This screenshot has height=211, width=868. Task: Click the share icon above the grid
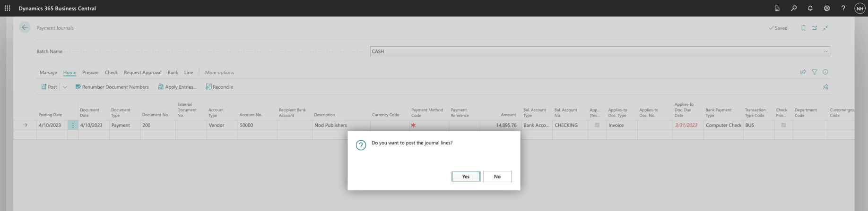[803, 72]
